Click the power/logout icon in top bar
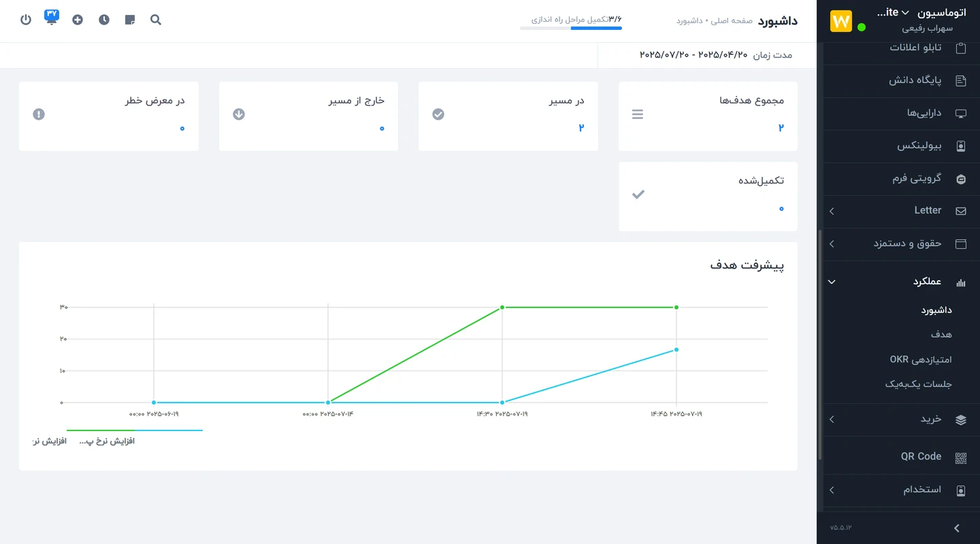This screenshot has width=980, height=544. (x=26, y=20)
